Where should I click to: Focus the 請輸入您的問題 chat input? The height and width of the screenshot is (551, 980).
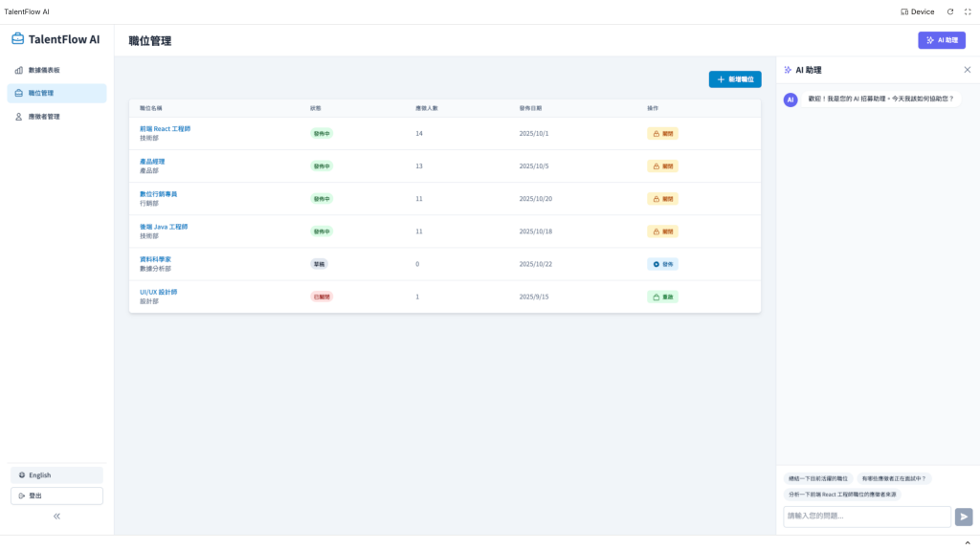[x=867, y=516]
